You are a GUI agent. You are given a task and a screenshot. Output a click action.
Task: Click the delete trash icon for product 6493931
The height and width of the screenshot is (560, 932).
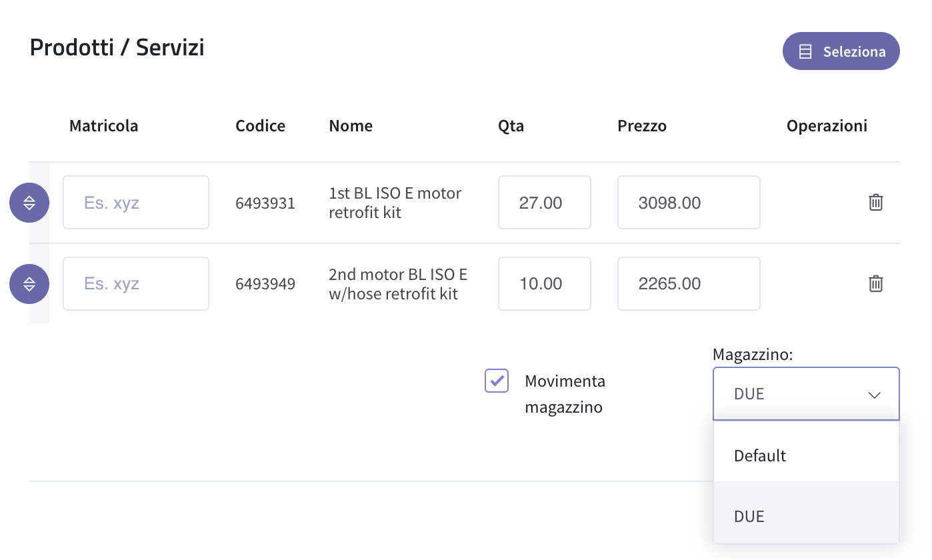tap(876, 202)
